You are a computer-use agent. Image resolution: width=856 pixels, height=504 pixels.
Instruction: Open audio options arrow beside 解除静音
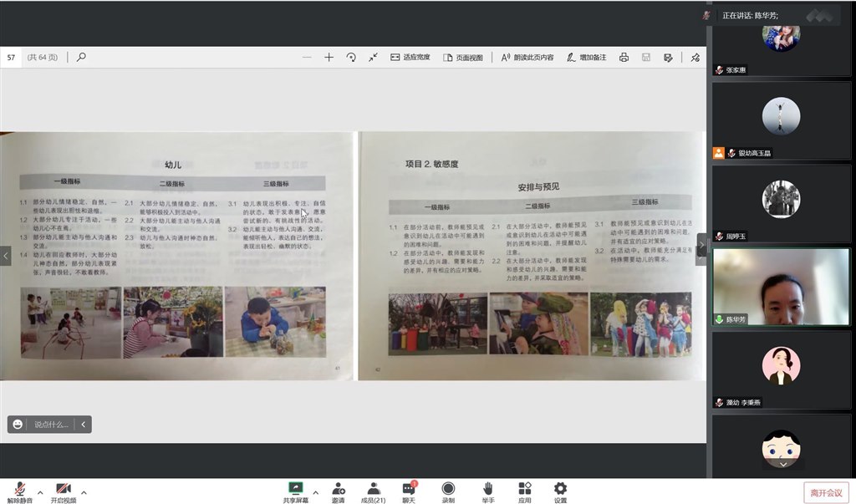(x=40, y=492)
